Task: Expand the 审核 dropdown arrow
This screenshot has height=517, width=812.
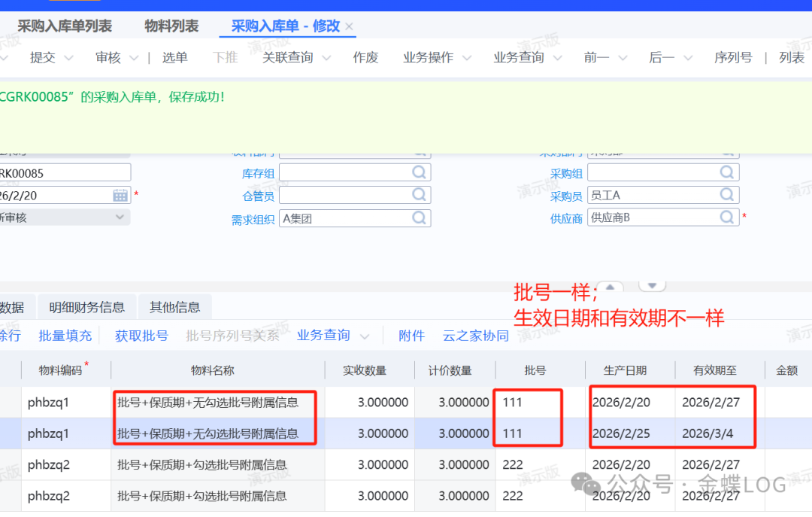Action: (x=135, y=58)
